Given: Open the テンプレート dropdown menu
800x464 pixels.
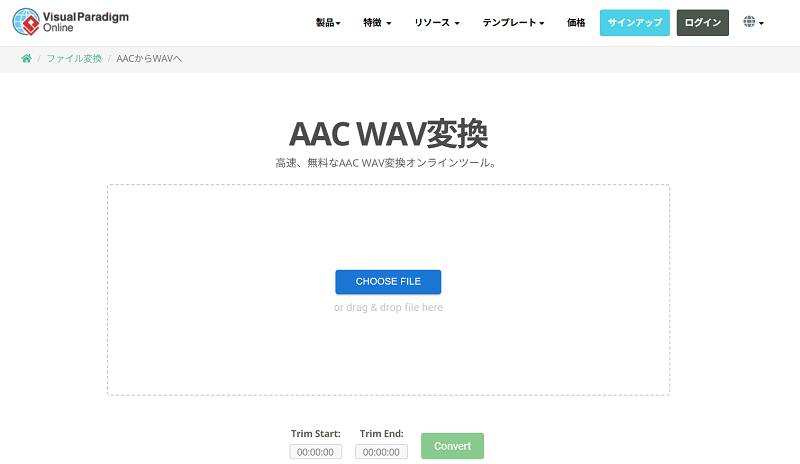Looking at the screenshot, I should pos(513,22).
